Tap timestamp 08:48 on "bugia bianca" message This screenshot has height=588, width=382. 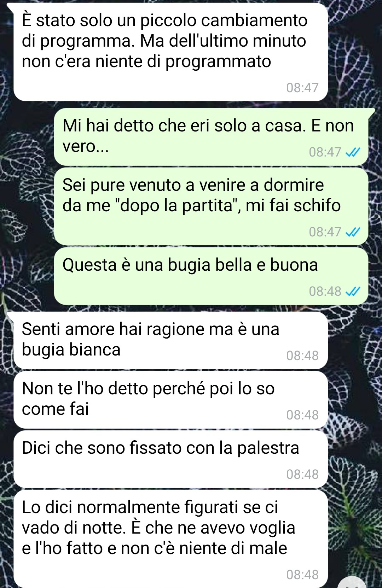302,355
